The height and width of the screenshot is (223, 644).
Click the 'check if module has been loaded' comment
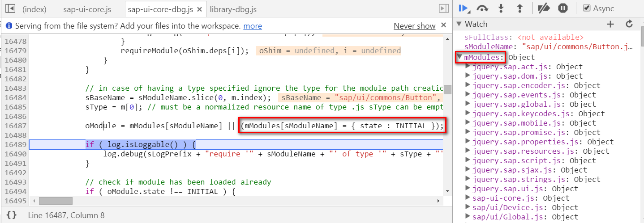coord(178,182)
